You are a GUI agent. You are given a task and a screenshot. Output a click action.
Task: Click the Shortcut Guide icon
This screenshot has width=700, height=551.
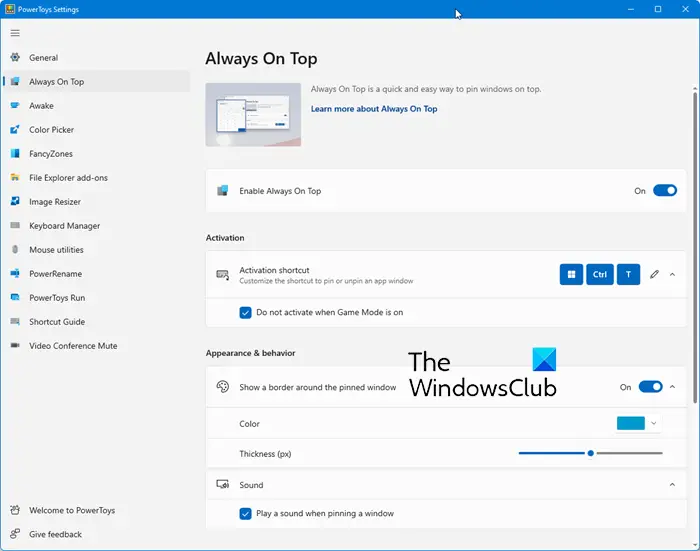pos(15,321)
